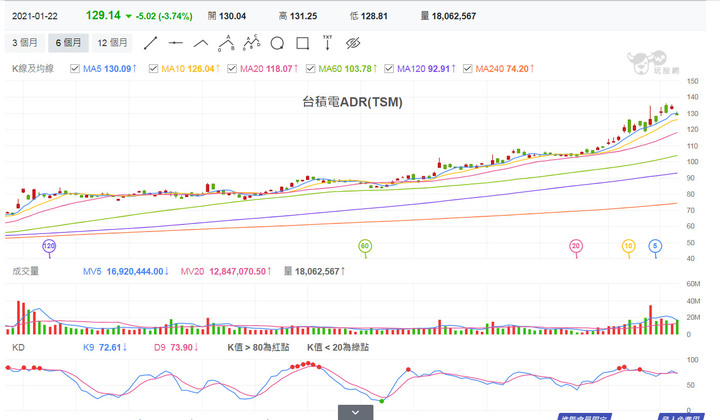This screenshot has height=420, width=720.
Task: Select the A-B wave drawing tool
Action: [226, 43]
